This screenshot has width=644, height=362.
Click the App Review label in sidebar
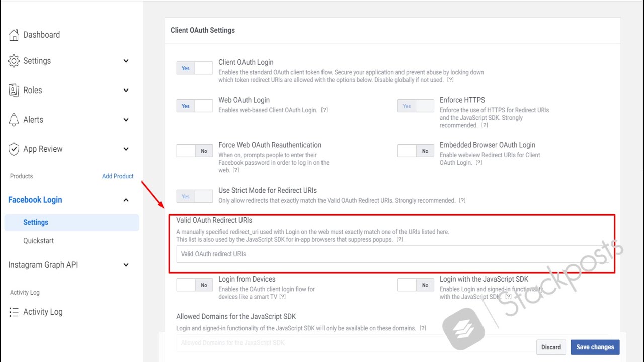(43, 149)
